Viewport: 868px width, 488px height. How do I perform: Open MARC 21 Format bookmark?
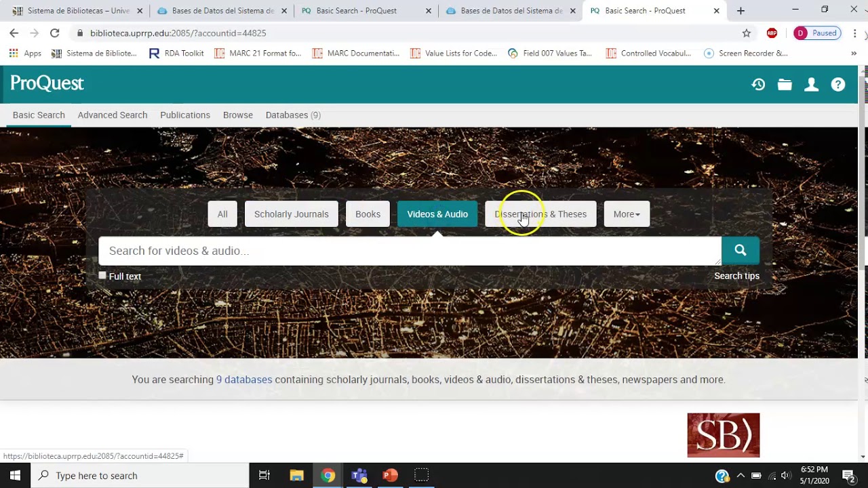(x=258, y=54)
